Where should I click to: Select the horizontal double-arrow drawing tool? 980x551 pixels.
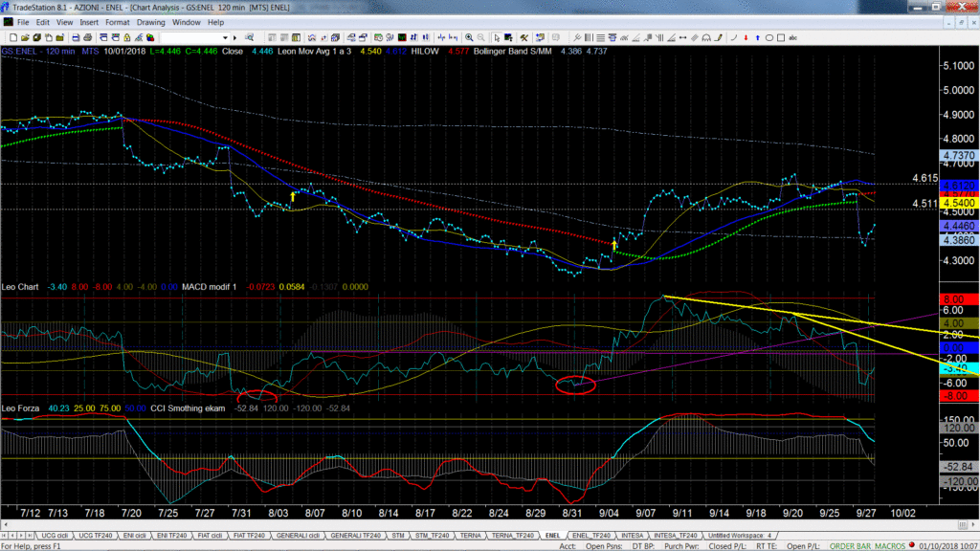pyautogui.click(x=682, y=38)
